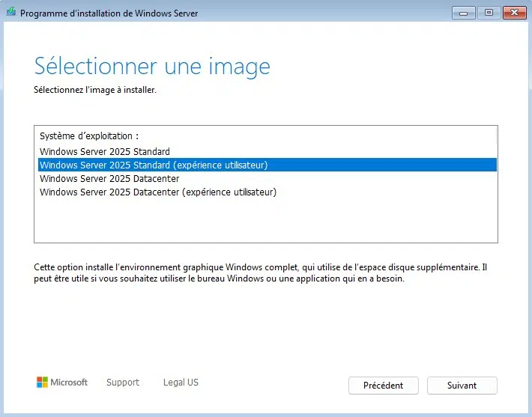Click the "Sélectionner une image" heading
This screenshot has height=417, width=532.
[152, 66]
